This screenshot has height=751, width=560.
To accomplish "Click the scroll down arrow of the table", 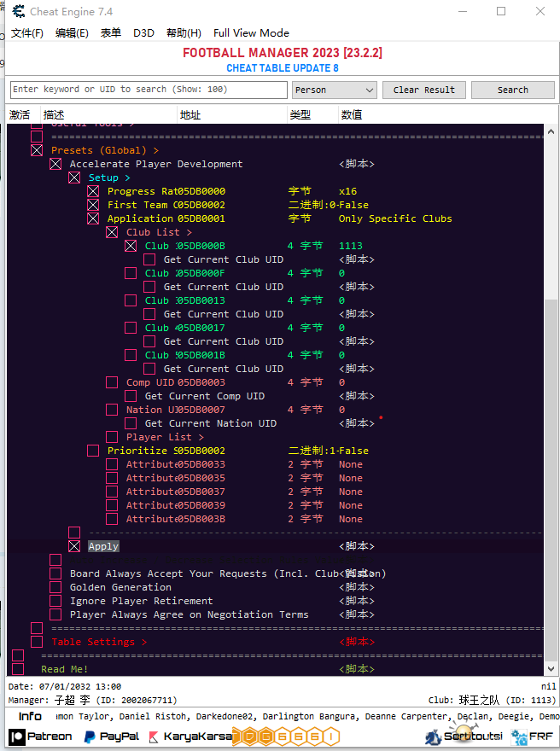I will 551,668.
